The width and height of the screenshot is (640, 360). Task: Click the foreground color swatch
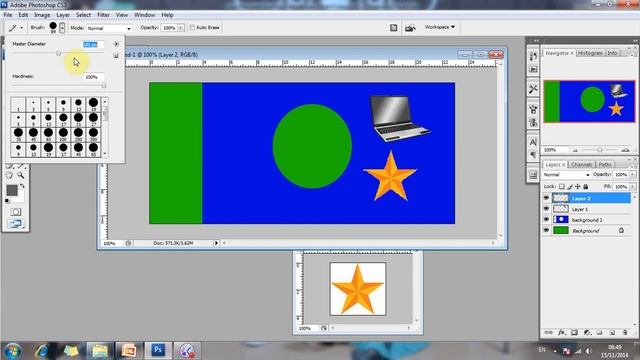(12, 190)
